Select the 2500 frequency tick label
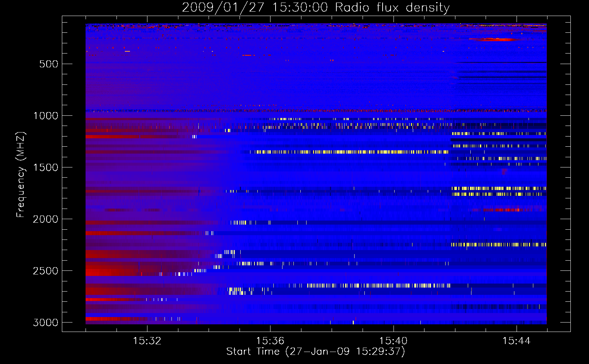Image resolution: width=589 pixels, height=364 pixels. pos(46,271)
